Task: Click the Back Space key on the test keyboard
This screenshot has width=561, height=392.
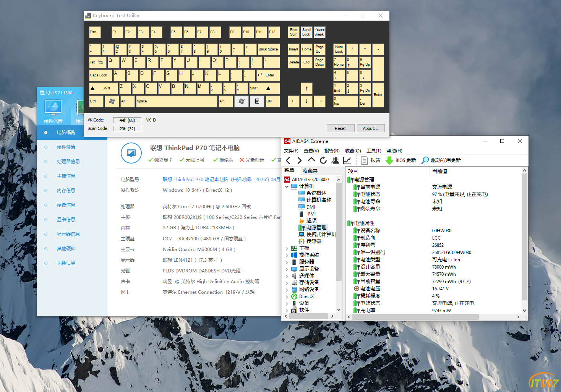Action: pos(269,49)
